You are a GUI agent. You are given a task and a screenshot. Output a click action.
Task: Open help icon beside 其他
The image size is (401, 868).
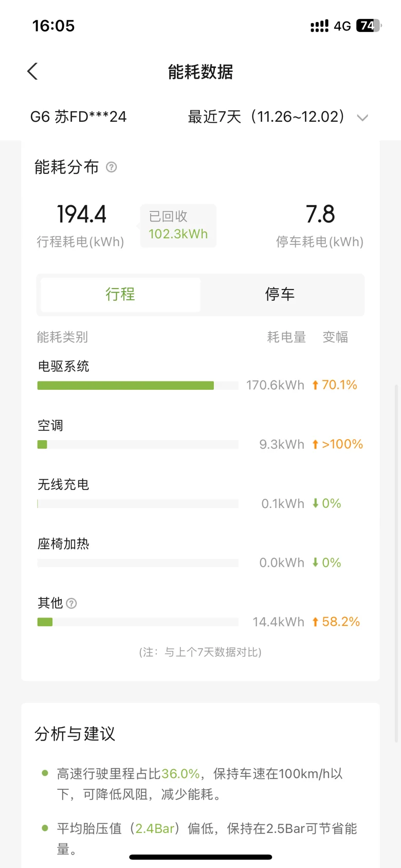coord(71,603)
